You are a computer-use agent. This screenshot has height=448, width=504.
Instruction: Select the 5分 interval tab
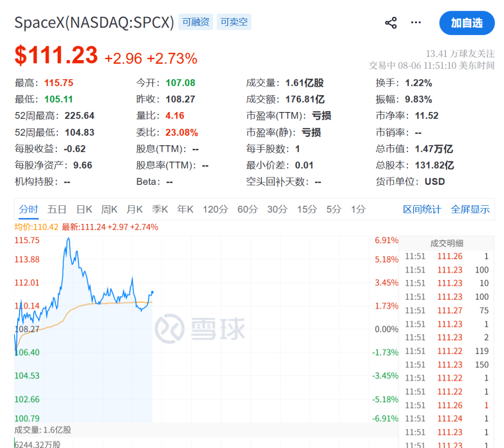334,209
